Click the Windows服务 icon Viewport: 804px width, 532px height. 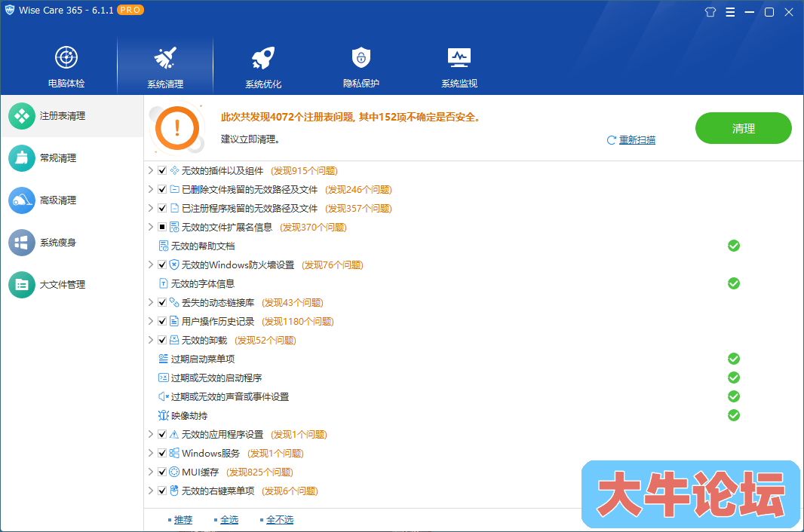click(x=174, y=453)
